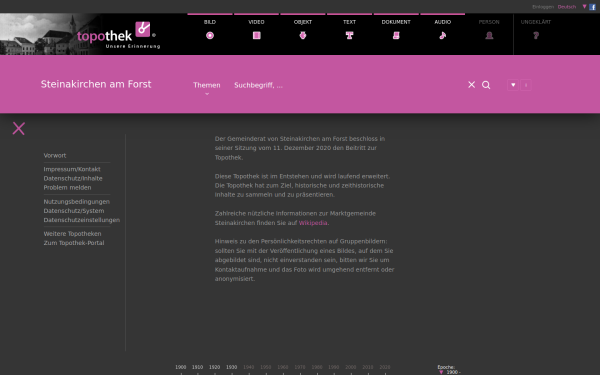600x375 pixels.
Task: Open Datenschutzeinstellungen
Action: click(x=82, y=220)
